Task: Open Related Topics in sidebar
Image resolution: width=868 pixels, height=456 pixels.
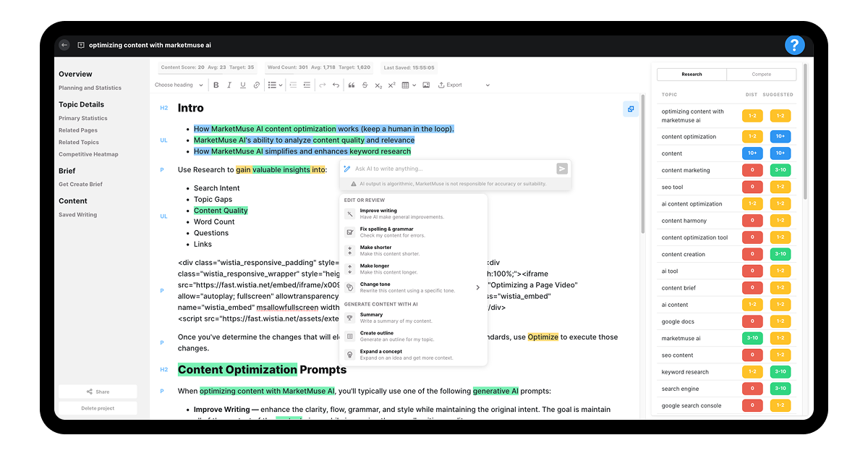Action: [x=79, y=142]
